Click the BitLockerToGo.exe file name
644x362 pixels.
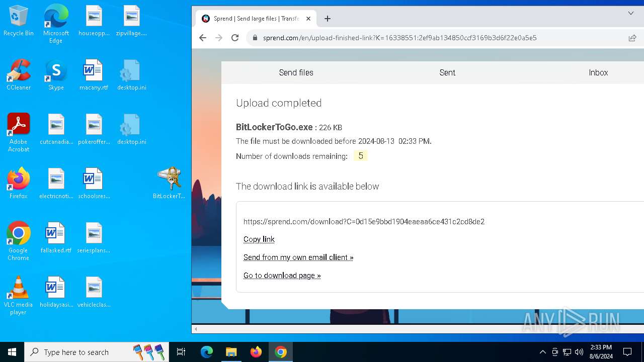coord(274,127)
